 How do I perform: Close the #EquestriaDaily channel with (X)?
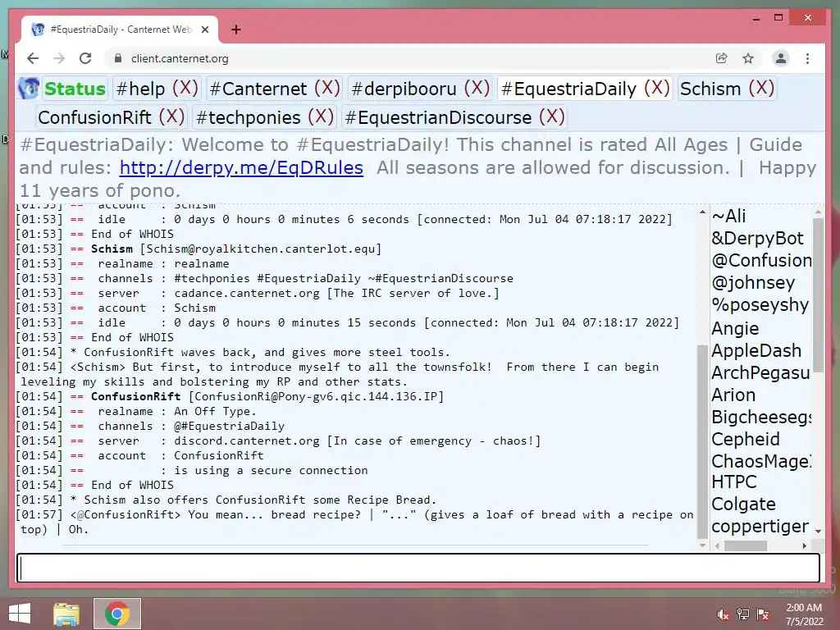657,88
